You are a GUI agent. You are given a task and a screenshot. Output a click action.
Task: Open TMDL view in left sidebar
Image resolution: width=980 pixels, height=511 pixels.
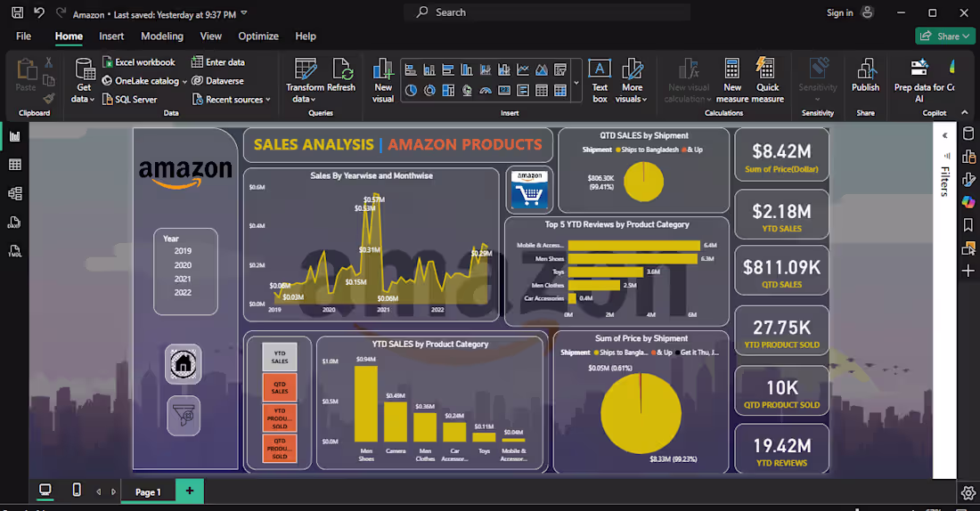tap(15, 250)
